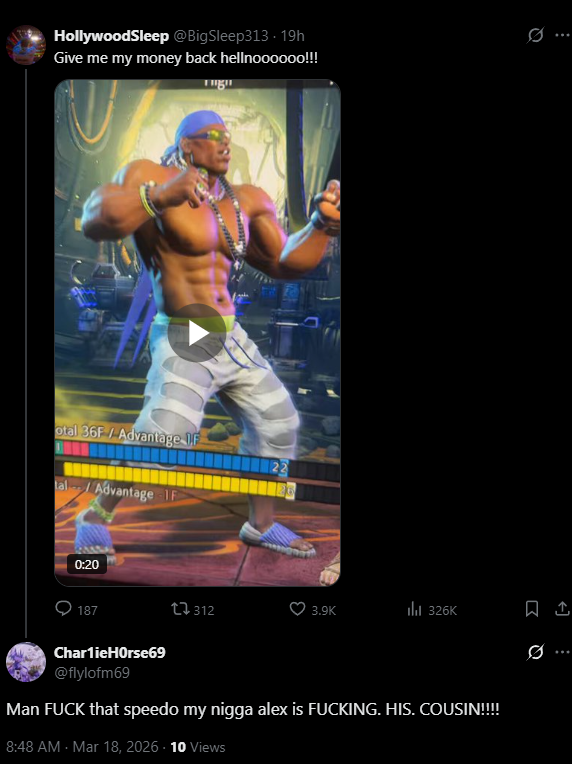Open the 8:48 AM Mar 18, 2026 timestamp
572x764 pixels.
[82, 747]
